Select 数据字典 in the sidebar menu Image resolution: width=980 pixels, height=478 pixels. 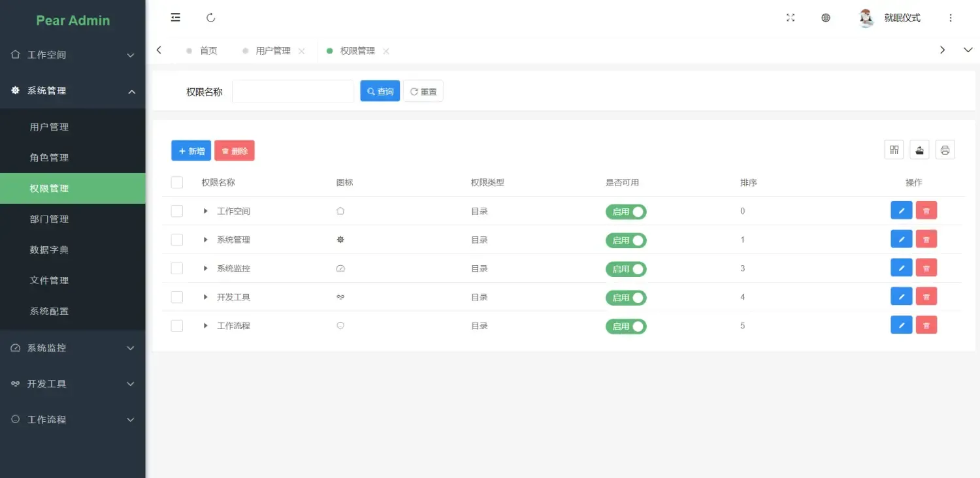pyautogui.click(x=49, y=249)
